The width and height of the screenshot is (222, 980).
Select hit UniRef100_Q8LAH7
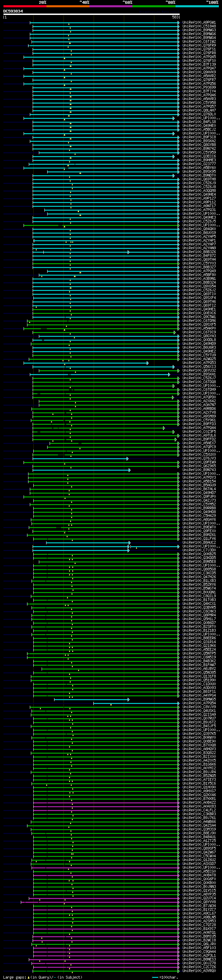point(199,110)
